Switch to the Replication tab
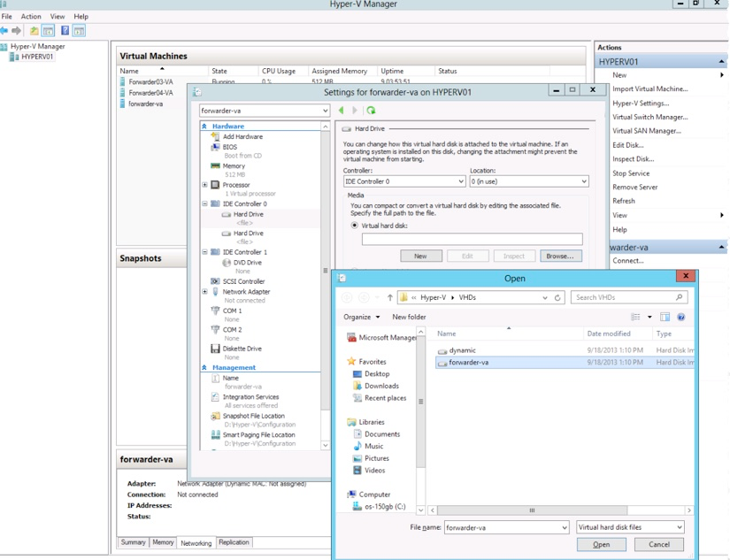 (x=234, y=542)
